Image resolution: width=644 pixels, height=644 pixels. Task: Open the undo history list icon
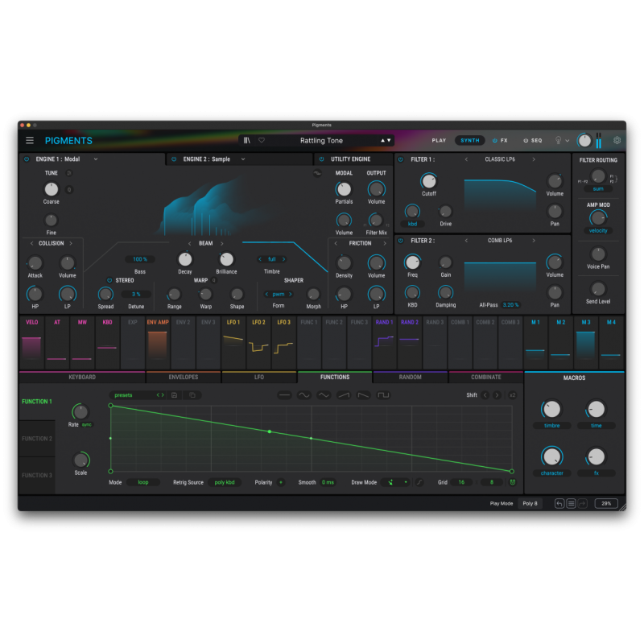pos(570,503)
